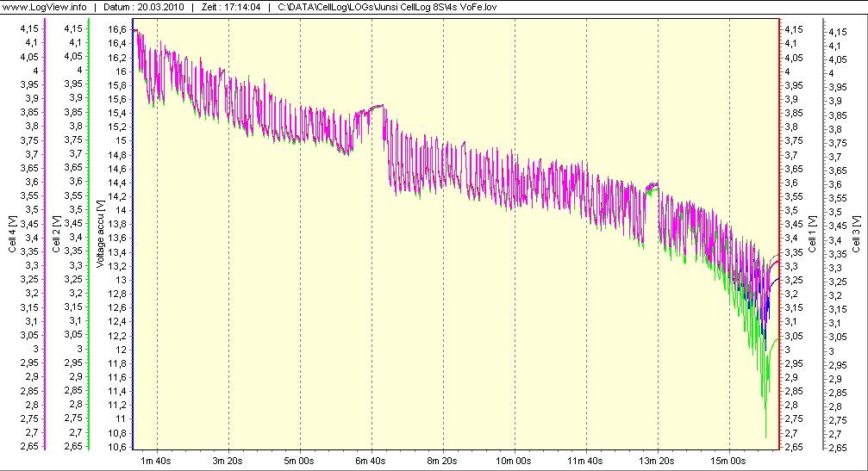Click the 10,6 tick on voltage axis
Screen dimensions: 868x471
pyautogui.click(x=117, y=447)
